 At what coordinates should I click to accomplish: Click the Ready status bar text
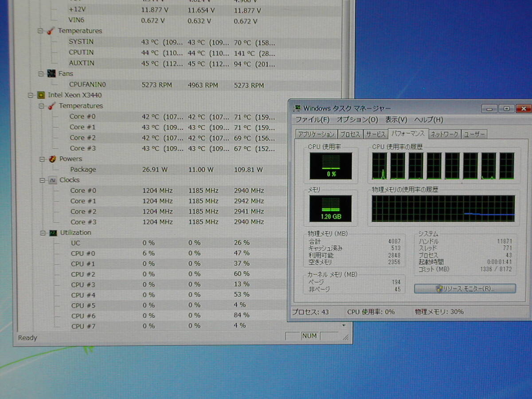click(x=27, y=338)
